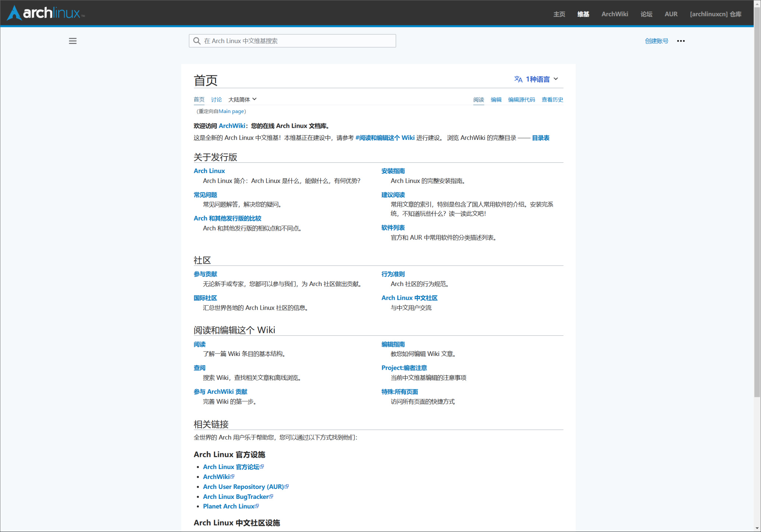
Task: Click the external link icon after 'Planet Arch Linux'
Action: point(257,506)
